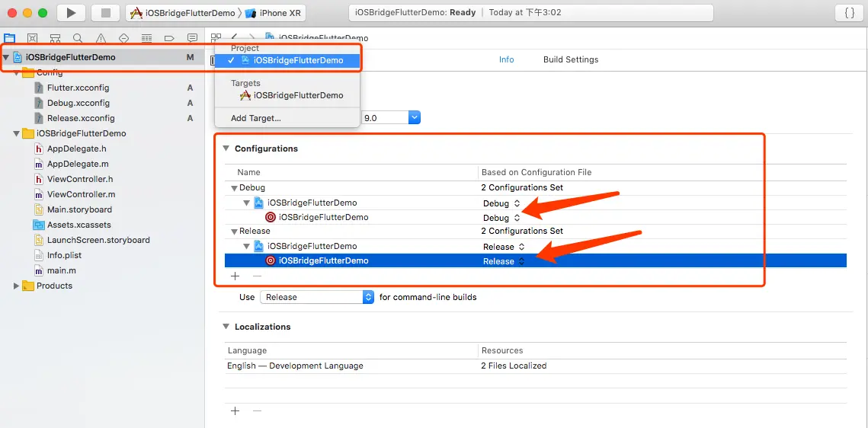Open Assets.xcassets catalog
The height and width of the screenshot is (428, 868).
pos(79,225)
